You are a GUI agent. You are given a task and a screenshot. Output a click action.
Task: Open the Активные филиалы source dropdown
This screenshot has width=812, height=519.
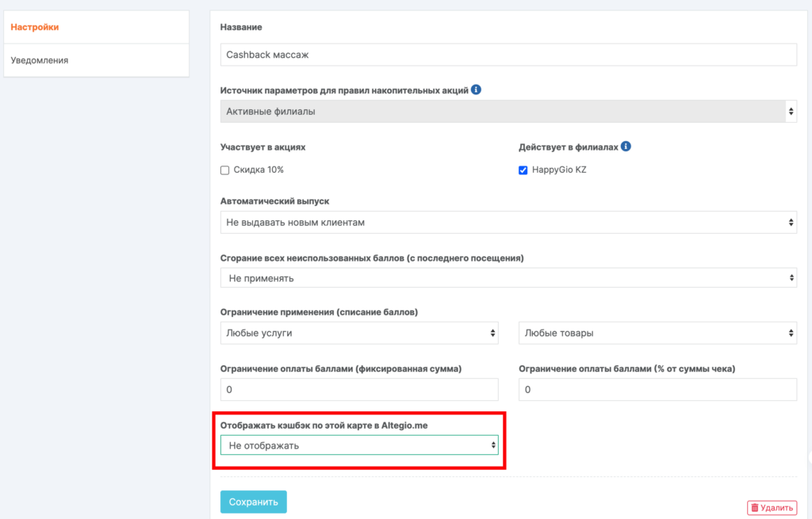point(507,112)
